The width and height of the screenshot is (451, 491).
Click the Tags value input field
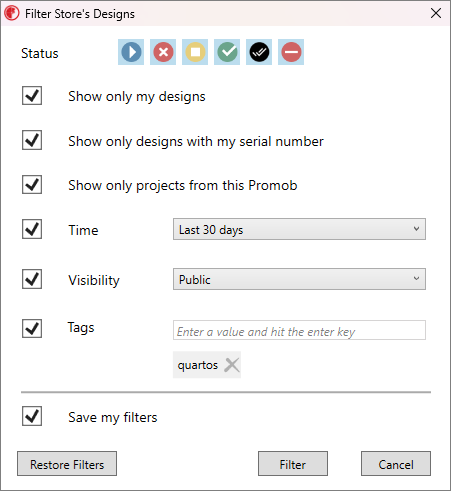299,330
